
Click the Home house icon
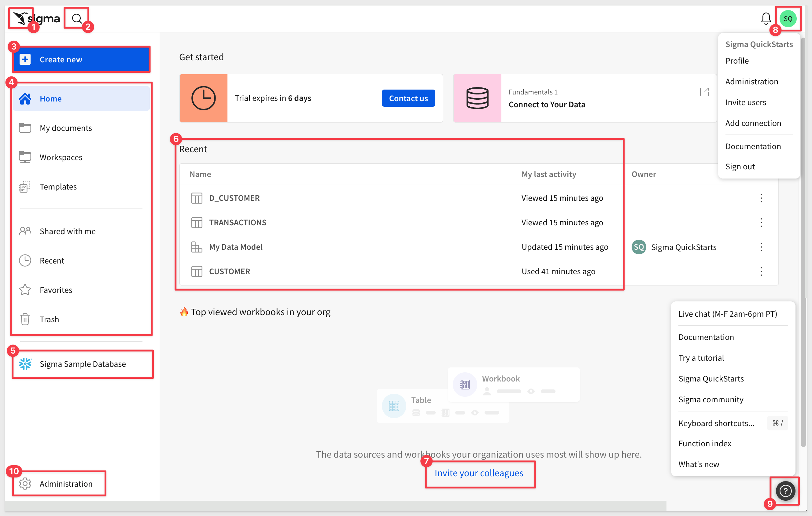25,98
